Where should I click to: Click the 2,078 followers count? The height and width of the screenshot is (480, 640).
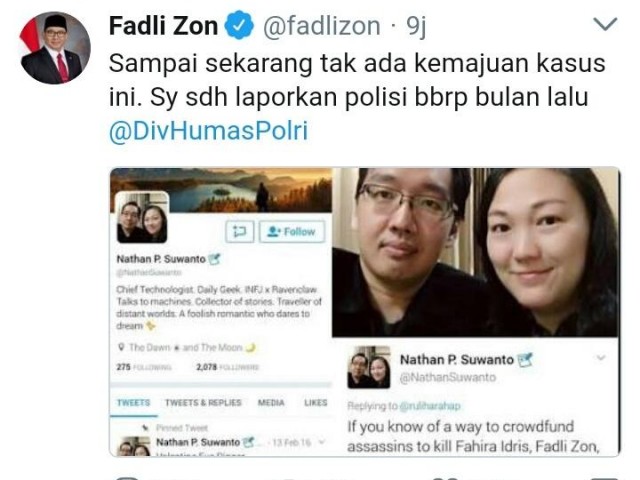(x=227, y=367)
